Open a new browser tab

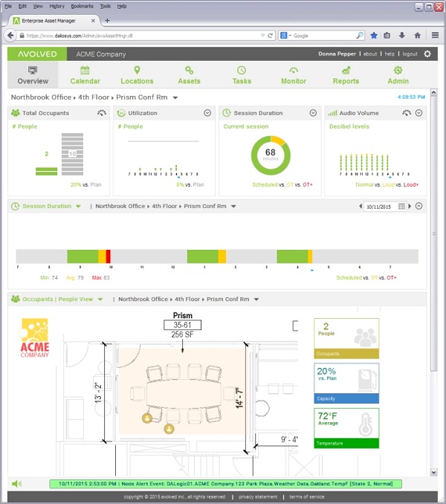click(x=107, y=21)
